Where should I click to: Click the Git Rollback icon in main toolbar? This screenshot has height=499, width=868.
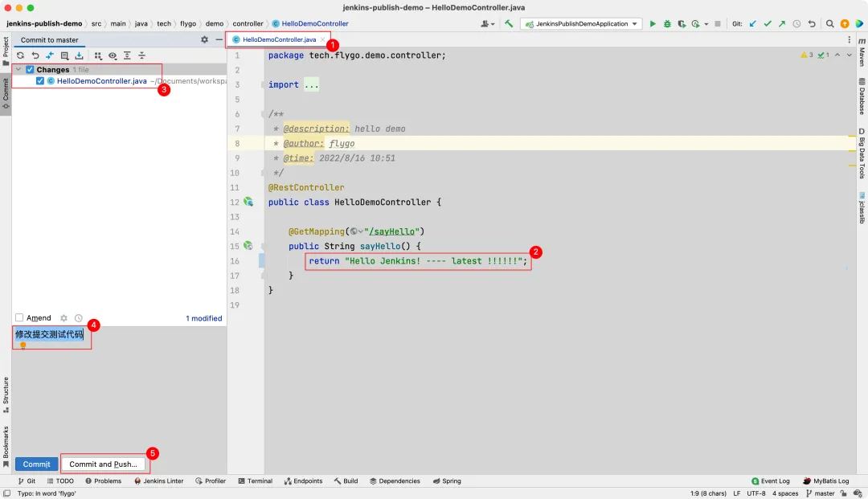pos(812,24)
